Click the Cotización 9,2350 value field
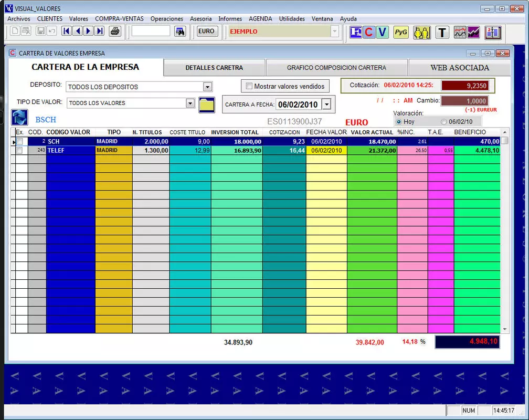The height and width of the screenshot is (420, 529). [x=465, y=86]
